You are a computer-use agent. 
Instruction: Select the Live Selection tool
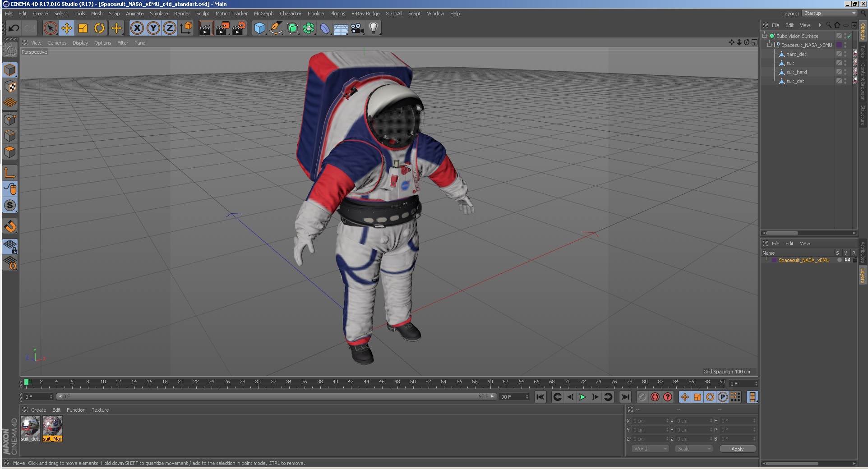[51, 28]
